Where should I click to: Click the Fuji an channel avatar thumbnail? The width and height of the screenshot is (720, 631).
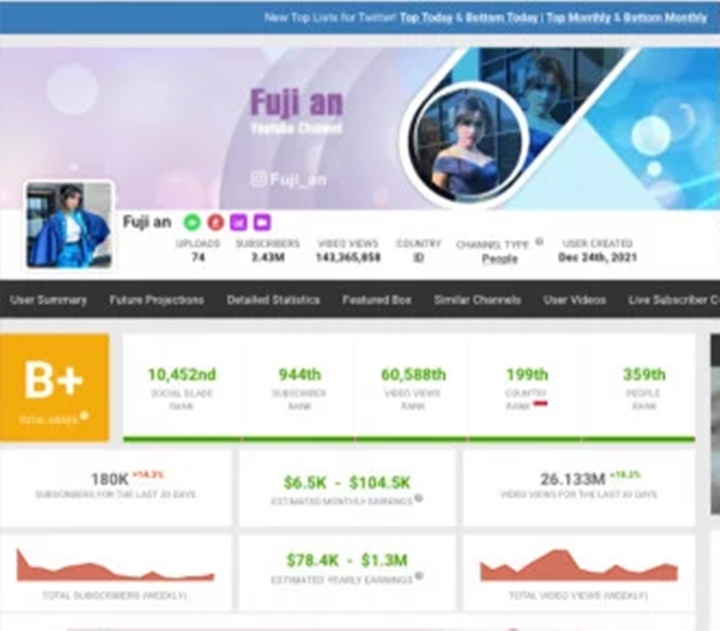click(69, 225)
